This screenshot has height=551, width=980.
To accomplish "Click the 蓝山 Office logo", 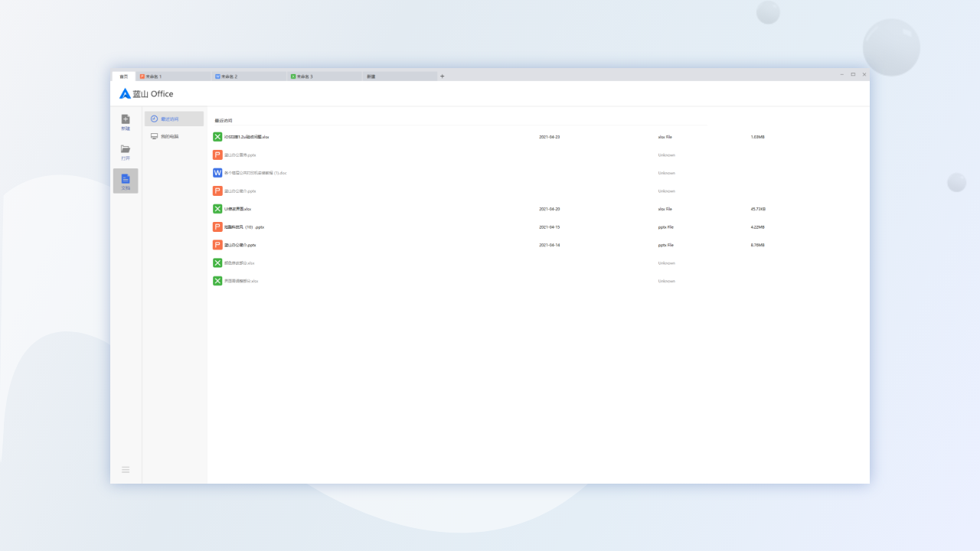I will pos(146,94).
